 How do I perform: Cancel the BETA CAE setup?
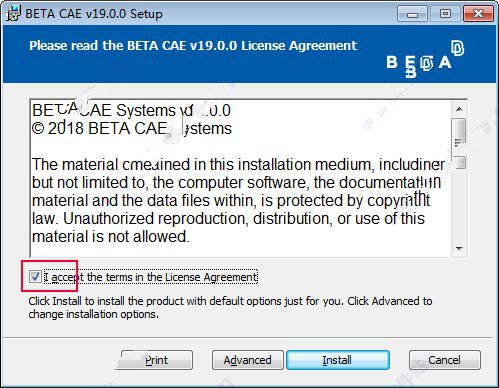tap(445, 360)
